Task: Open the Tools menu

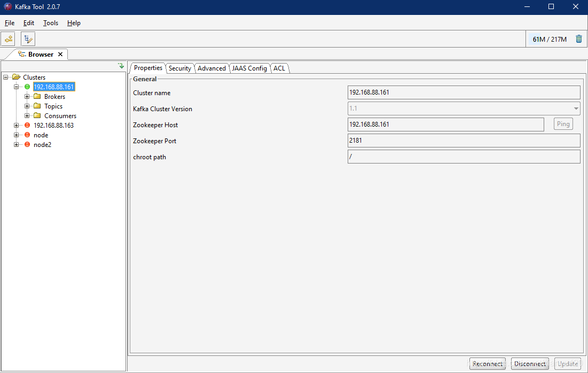Action: 51,23
